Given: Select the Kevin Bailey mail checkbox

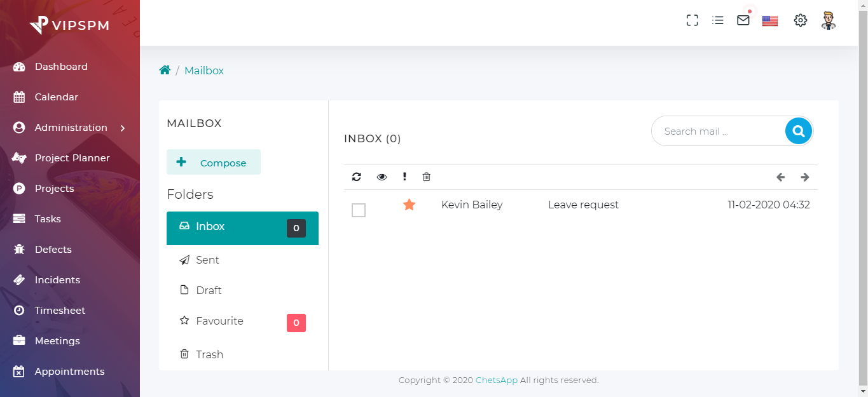Looking at the screenshot, I should point(359,210).
